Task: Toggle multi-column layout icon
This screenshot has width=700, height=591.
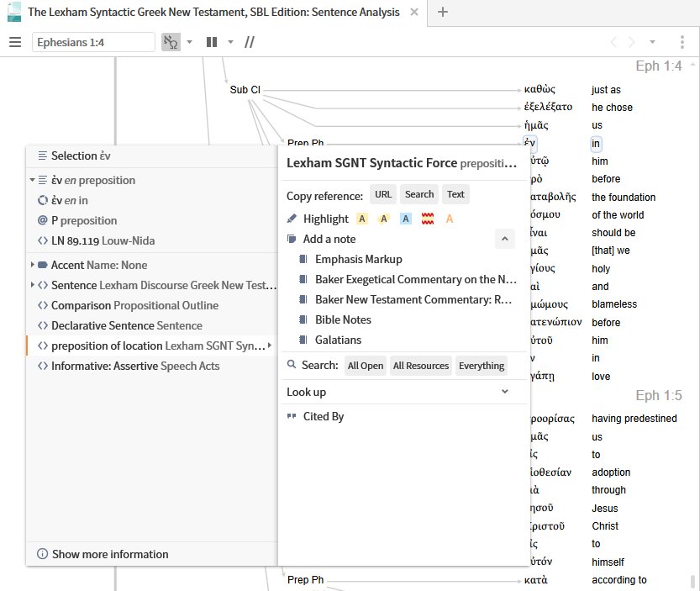Action: tap(212, 42)
